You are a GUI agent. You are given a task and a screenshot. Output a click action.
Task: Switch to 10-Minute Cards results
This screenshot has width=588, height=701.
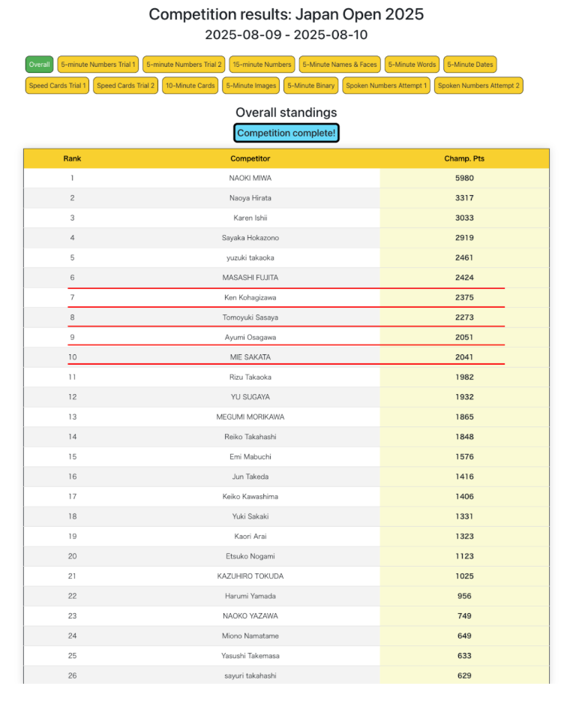[x=190, y=86]
